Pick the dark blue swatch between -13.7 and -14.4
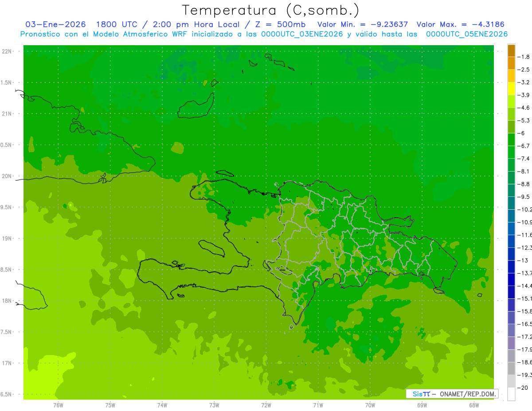Image resolution: width=532 pixels, height=411 pixels. click(511, 279)
